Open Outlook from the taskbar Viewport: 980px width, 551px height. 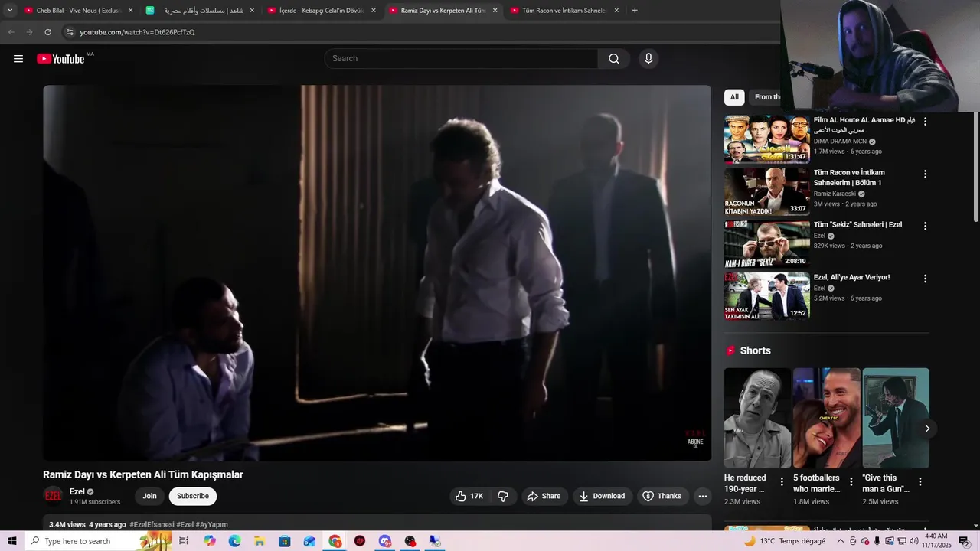coord(309,541)
